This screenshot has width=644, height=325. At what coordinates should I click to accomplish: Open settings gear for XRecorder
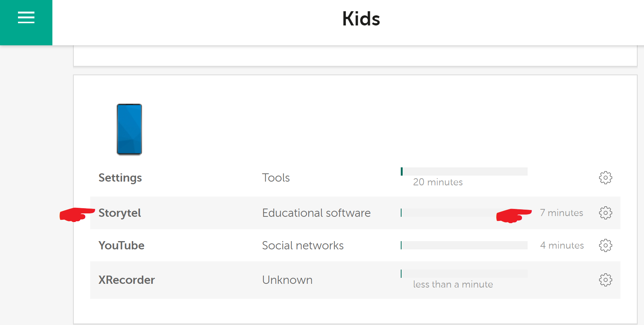click(605, 280)
